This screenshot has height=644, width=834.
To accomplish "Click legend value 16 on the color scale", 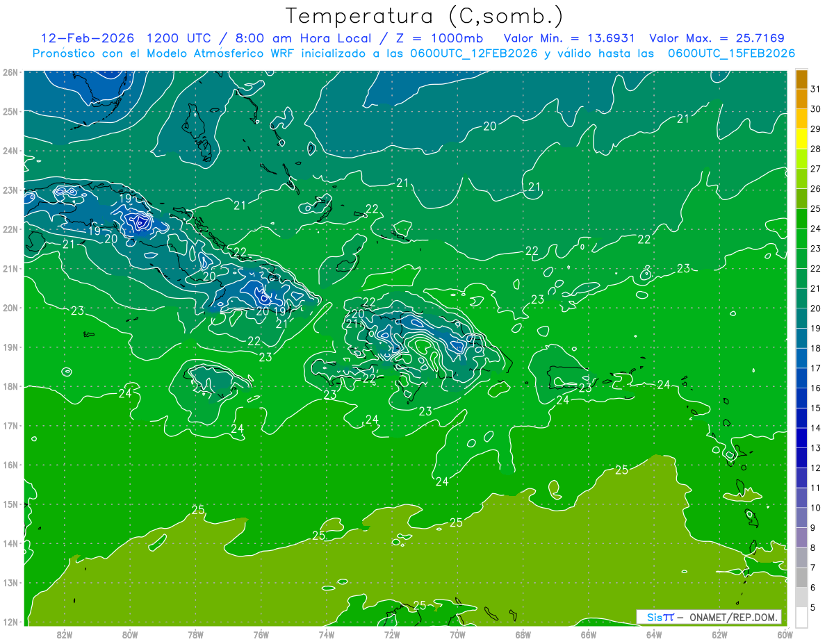I will point(815,388).
